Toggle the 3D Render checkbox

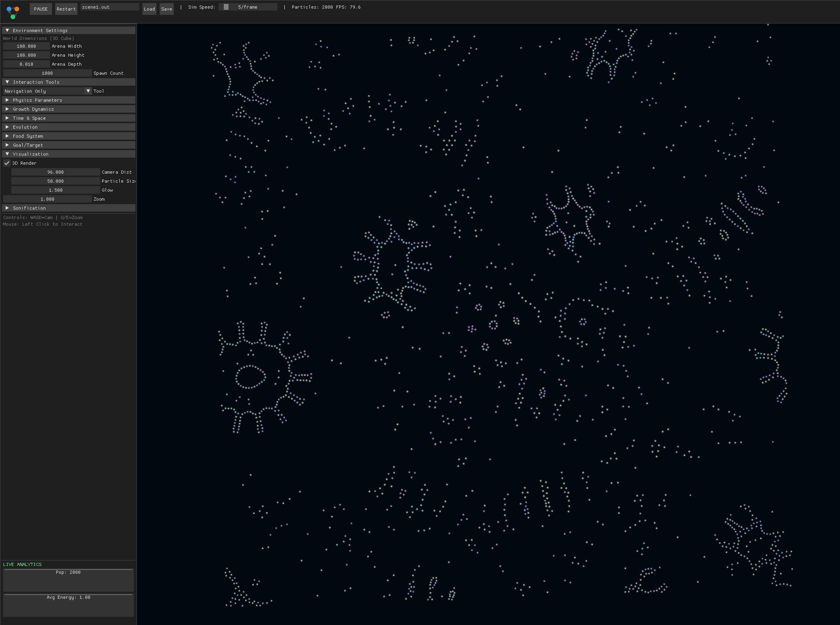pyautogui.click(x=7, y=163)
